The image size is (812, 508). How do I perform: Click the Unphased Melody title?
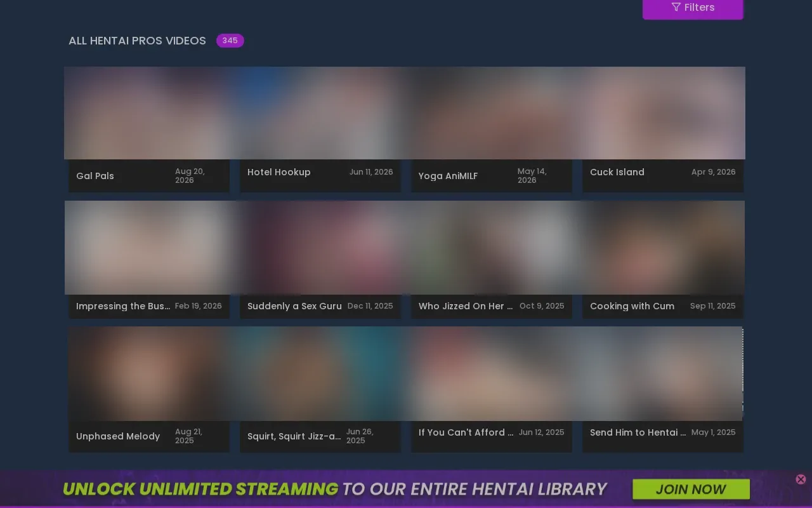click(118, 436)
